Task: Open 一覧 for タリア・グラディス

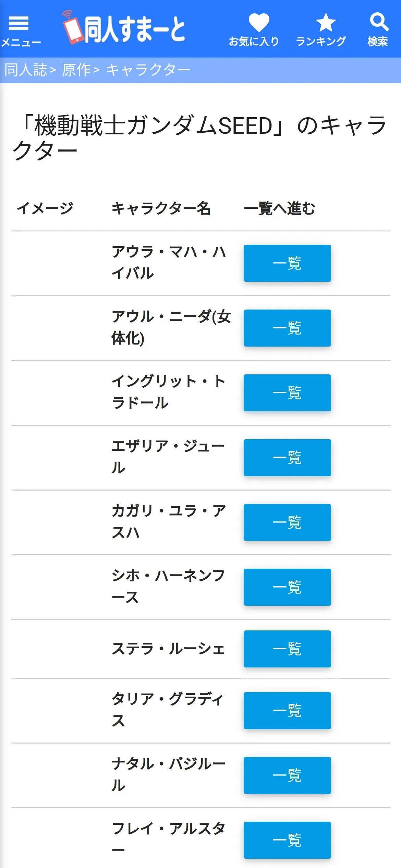Action: pos(287,711)
